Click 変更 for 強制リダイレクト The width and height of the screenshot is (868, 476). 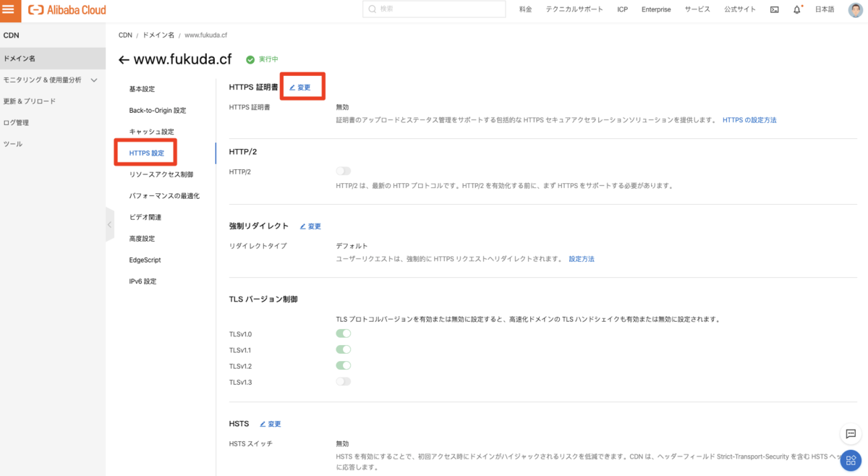pos(310,226)
